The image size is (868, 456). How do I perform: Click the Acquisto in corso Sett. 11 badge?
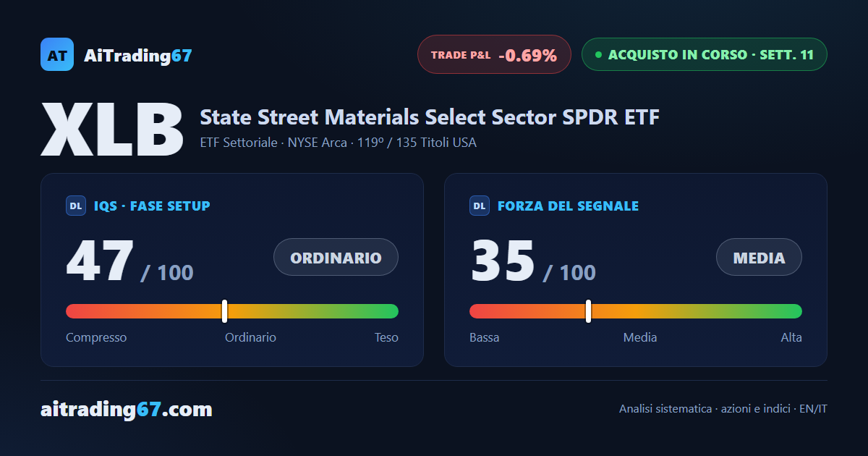[704, 54]
